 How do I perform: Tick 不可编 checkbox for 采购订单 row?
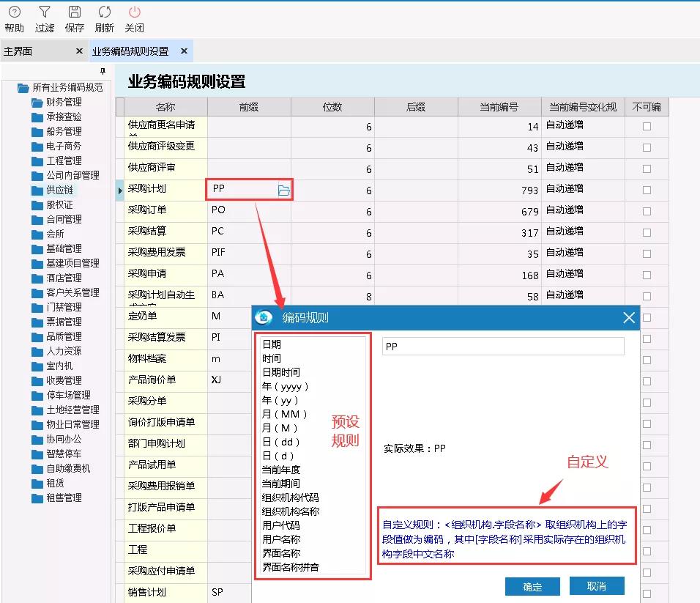[647, 211]
